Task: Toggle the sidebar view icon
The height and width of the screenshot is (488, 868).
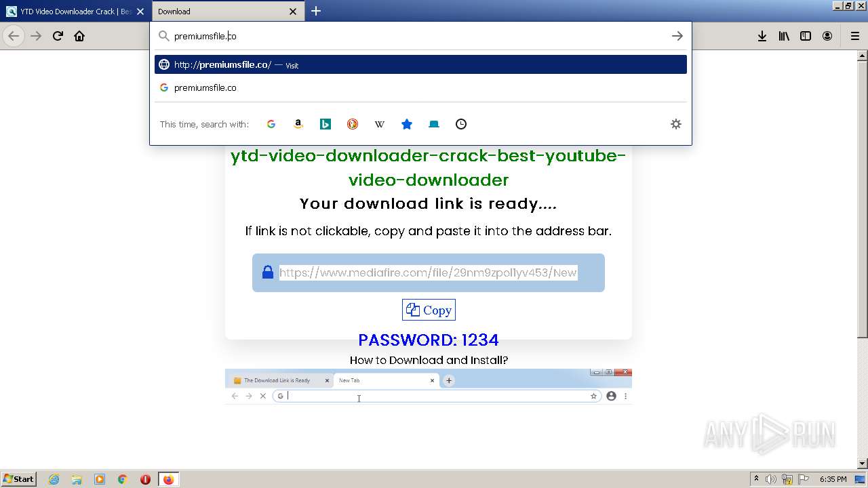Action: click(806, 36)
